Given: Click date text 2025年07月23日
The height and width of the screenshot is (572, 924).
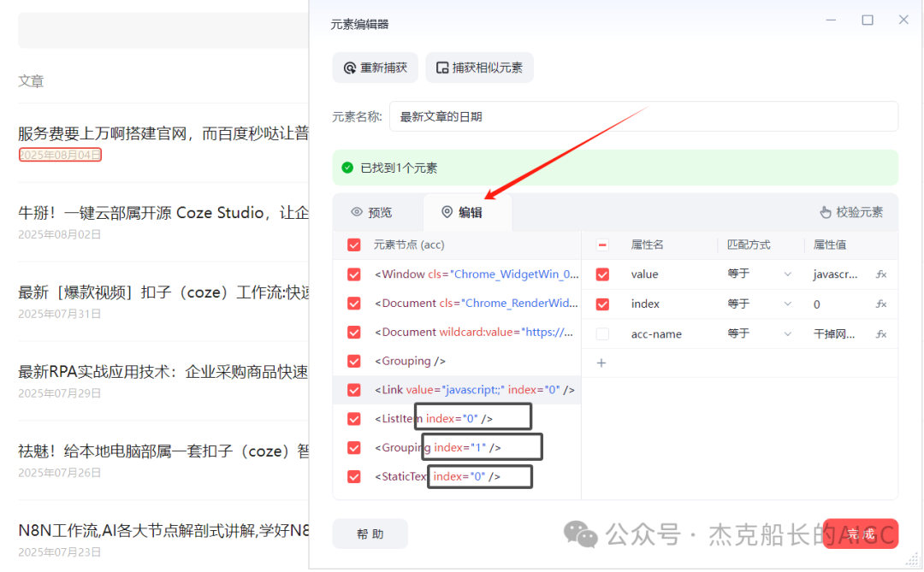Looking at the screenshot, I should point(60,552).
